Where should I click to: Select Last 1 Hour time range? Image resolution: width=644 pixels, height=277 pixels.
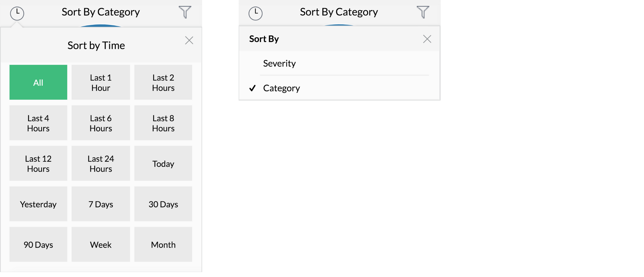101,82
